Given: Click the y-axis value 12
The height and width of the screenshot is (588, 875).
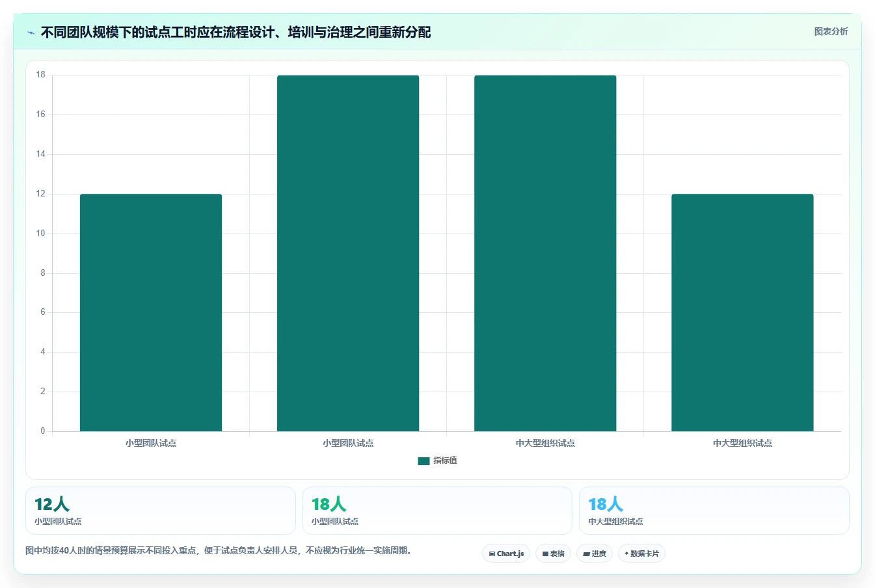Looking at the screenshot, I should (x=41, y=194).
